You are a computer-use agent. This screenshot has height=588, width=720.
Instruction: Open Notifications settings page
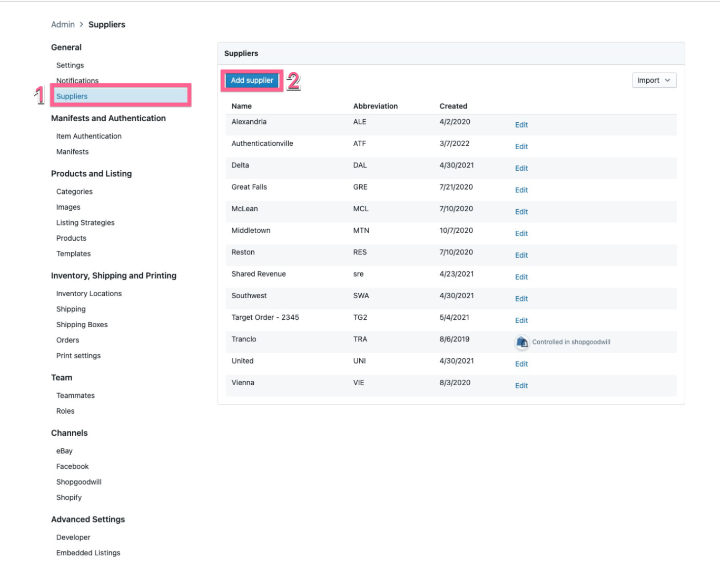77,81
